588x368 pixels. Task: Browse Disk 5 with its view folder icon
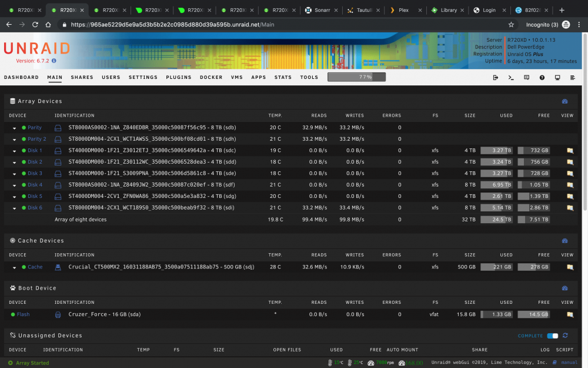(570, 197)
